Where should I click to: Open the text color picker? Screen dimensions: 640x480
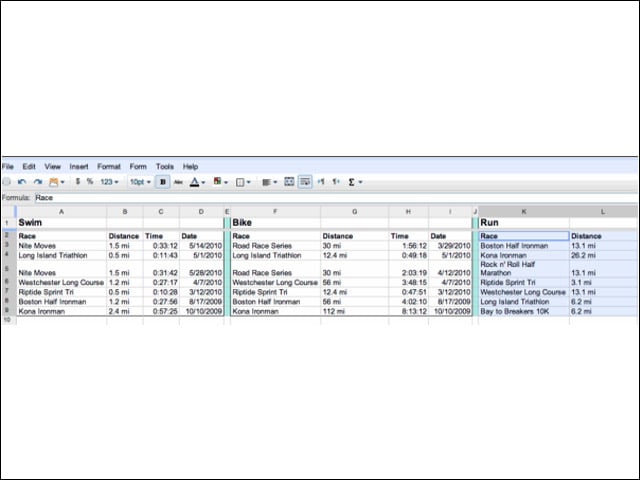(197, 182)
